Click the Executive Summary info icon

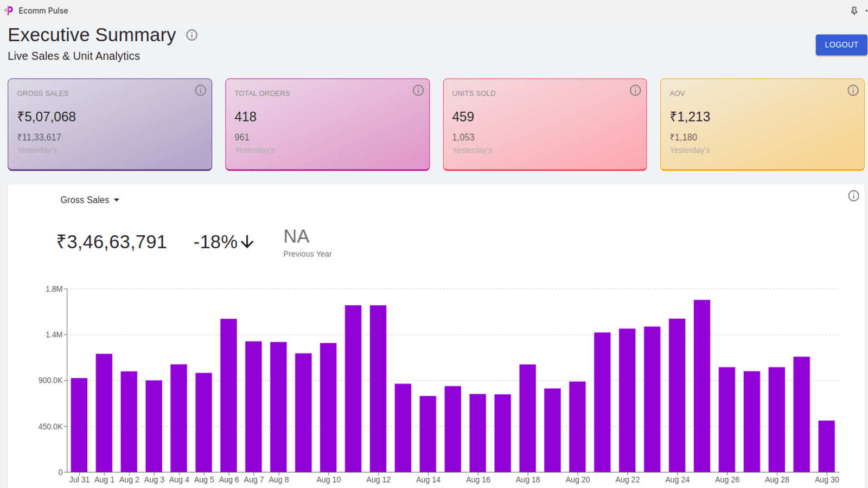point(192,35)
